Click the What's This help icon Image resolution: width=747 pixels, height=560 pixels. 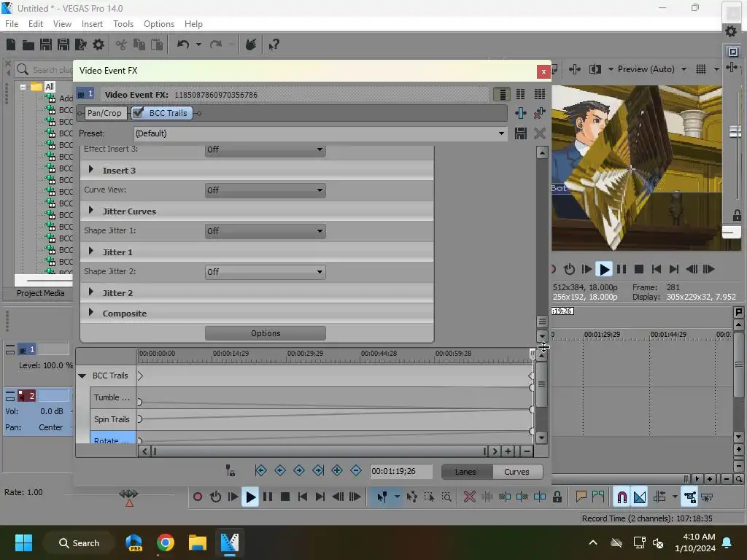coord(274,44)
